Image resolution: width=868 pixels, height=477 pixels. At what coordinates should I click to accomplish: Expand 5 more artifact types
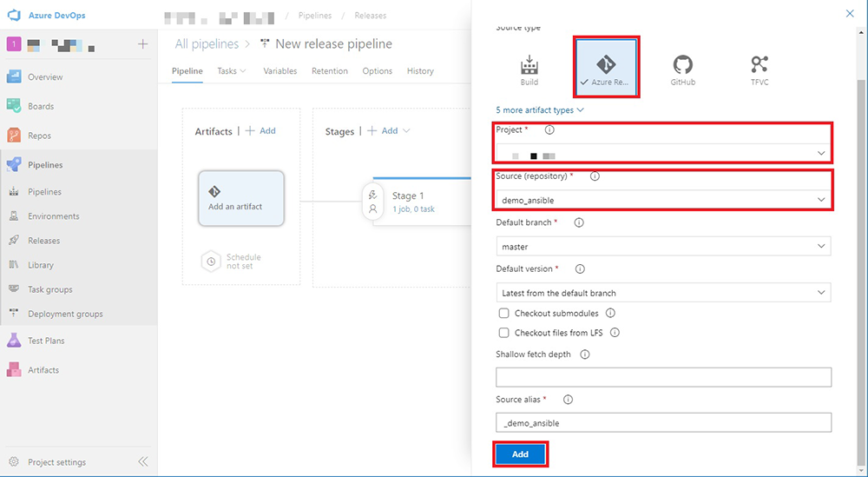[x=540, y=110]
